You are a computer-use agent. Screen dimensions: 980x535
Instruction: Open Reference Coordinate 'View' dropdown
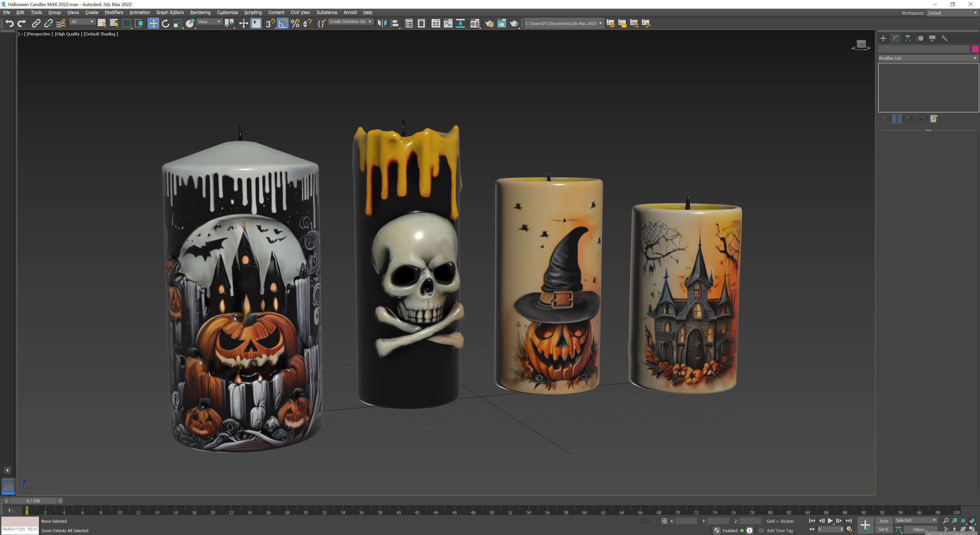pyautogui.click(x=210, y=22)
